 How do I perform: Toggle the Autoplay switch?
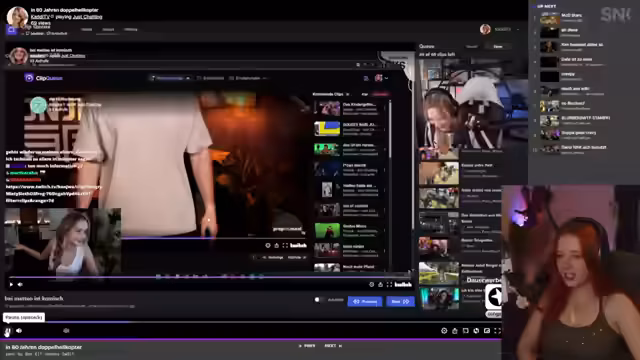318,300
